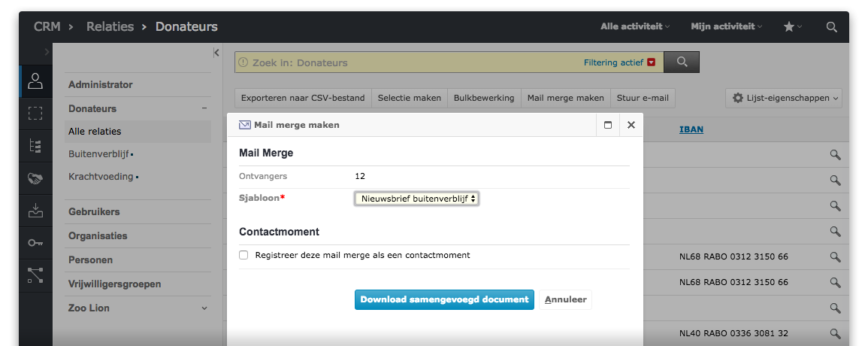Click Donateurs in the breadcrumb
This screenshot has height=346, width=868.
point(186,26)
